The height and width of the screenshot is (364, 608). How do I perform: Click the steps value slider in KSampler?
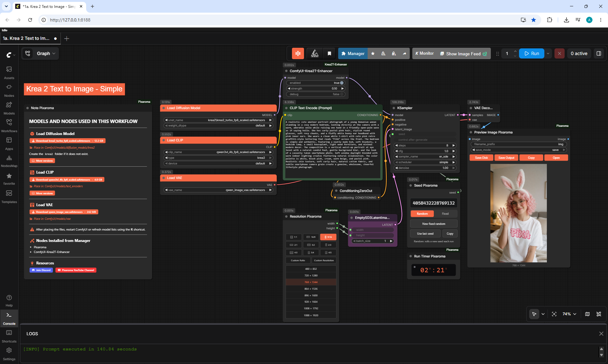click(x=425, y=145)
